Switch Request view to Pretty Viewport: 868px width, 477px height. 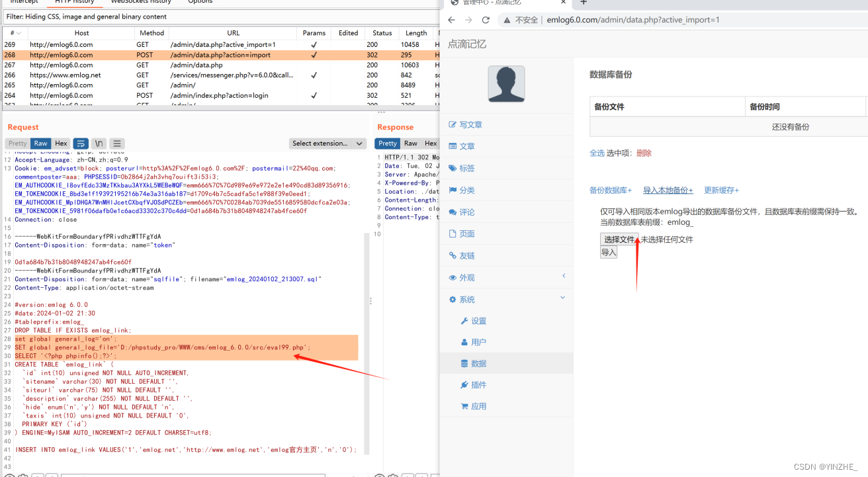(18, 144)
